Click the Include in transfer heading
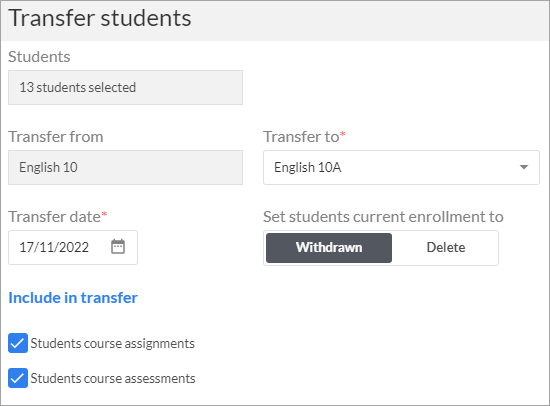Screen dimensions: 550x406 point(73,298)
